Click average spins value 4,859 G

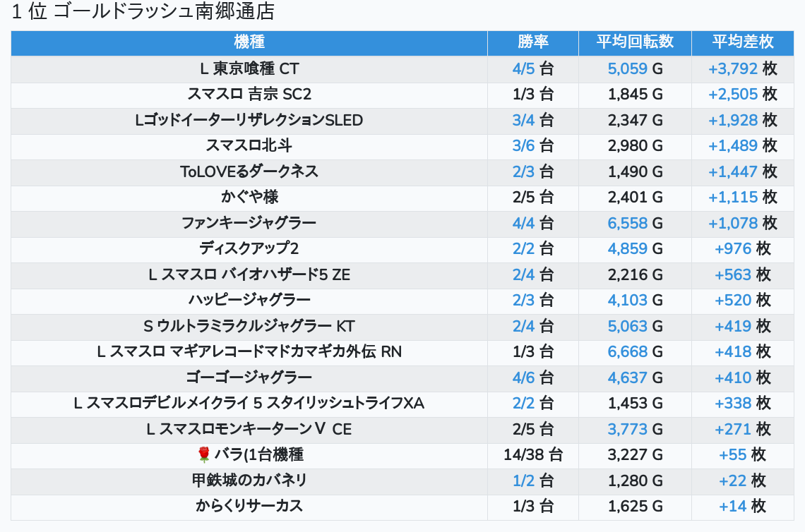(635, 249)
